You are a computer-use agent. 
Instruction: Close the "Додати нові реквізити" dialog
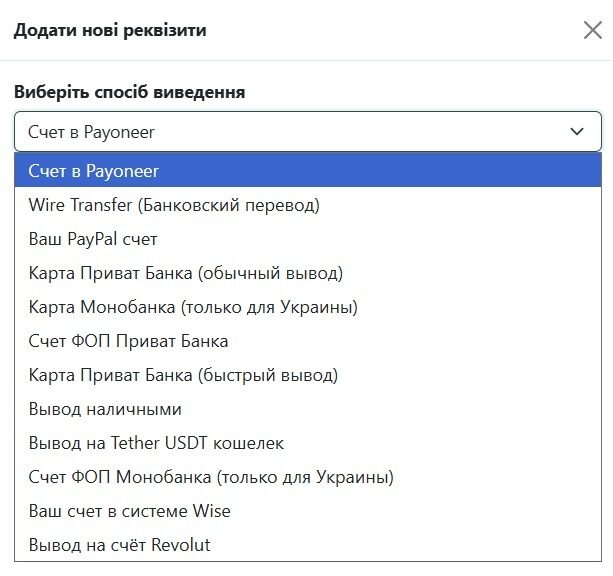(593, 31)
